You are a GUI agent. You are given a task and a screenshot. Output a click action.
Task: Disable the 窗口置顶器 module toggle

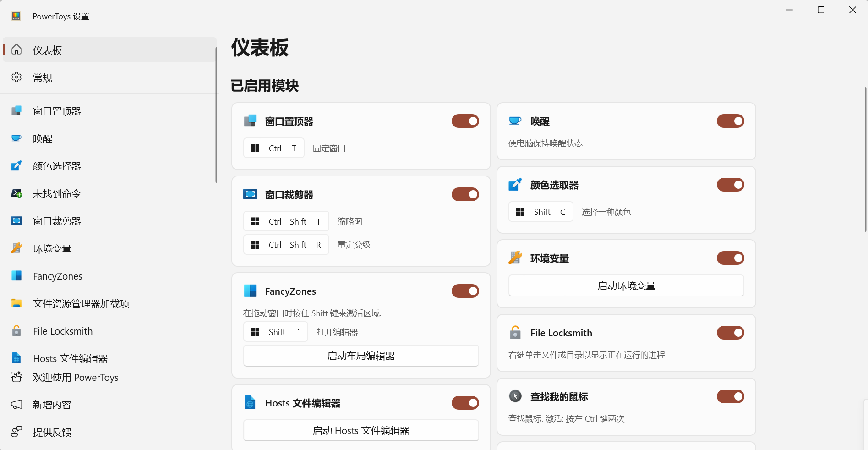465,121
